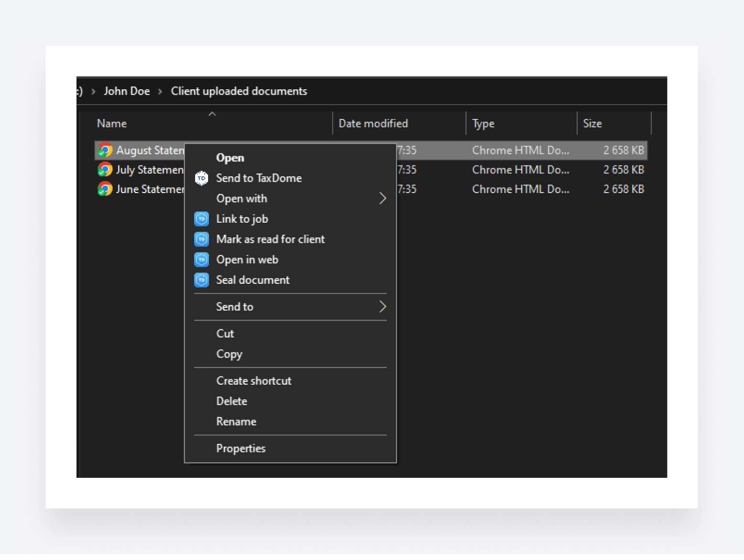Choose Open from the context menu
Viewport: 744px width, 560px height.
pos(230,158)
